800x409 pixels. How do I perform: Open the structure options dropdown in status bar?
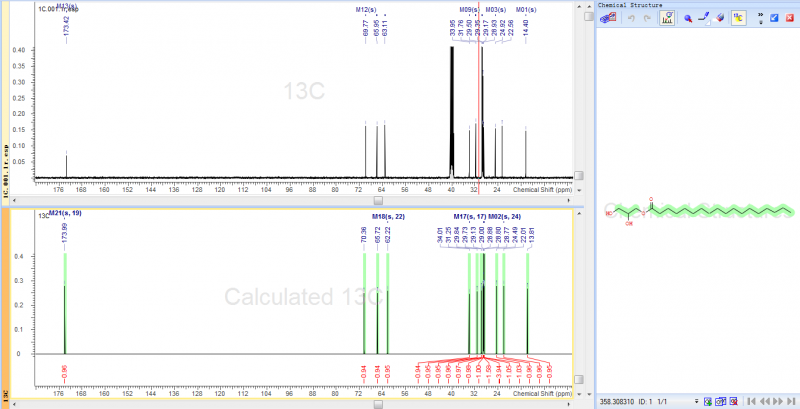696,402
